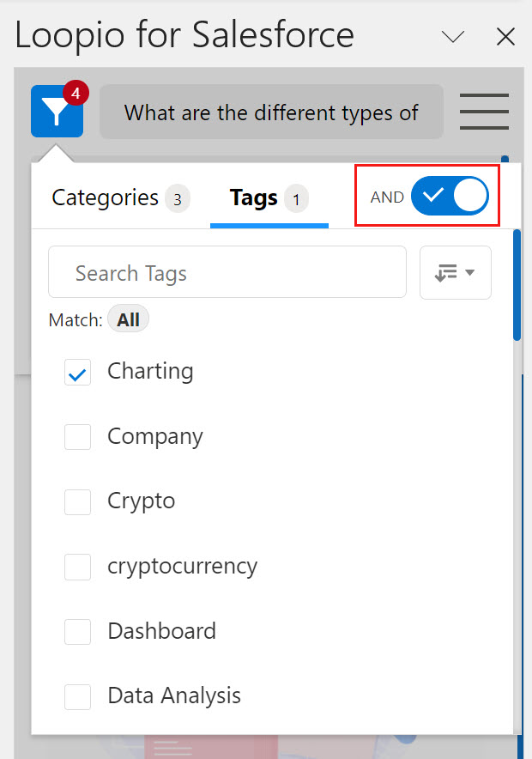Click the Company label text
The image size is (532, 759).
pyautogui.click(x=154, y=437)
